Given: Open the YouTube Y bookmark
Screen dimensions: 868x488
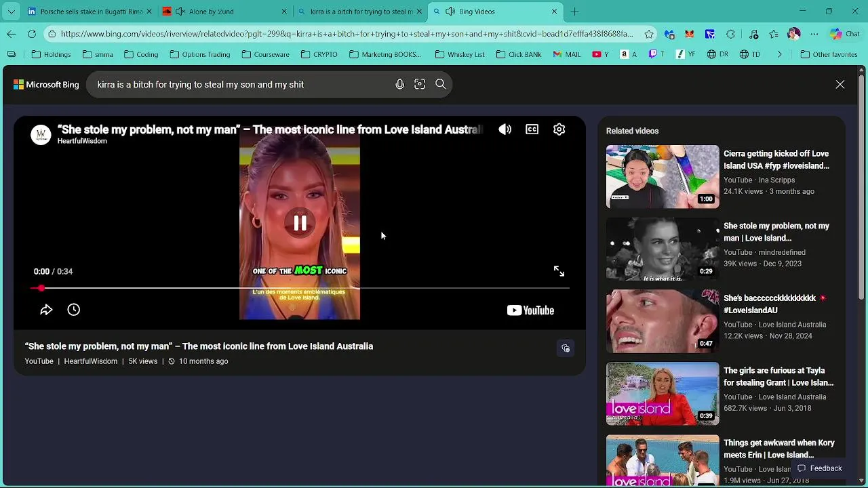Looking at the screenshot, I should (x=601, y=54).
